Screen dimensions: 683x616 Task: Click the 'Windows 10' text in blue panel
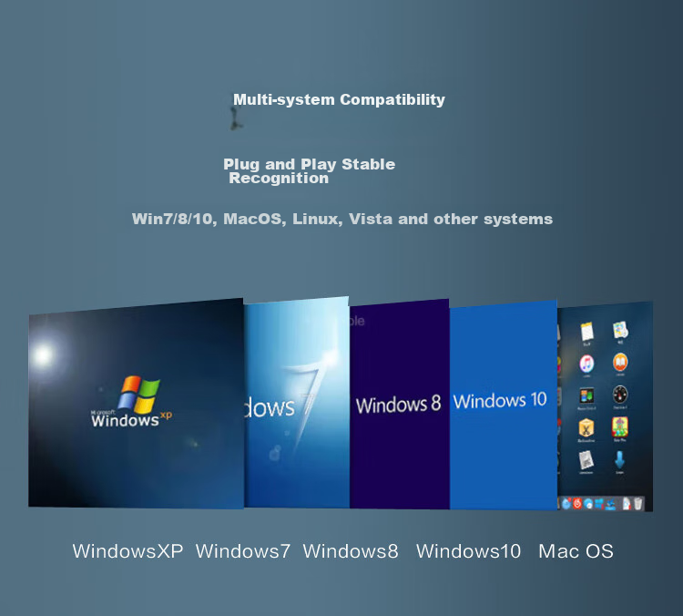pos(500,400)
